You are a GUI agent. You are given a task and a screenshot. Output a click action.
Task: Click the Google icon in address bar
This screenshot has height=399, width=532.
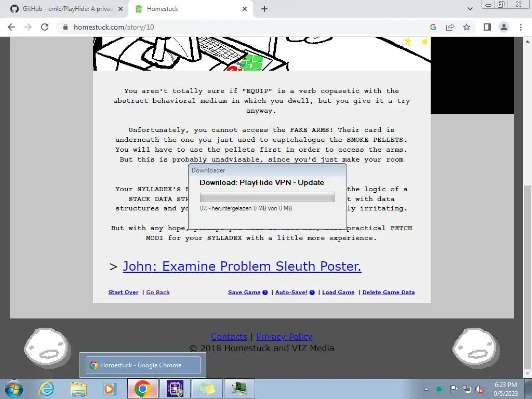(433, 27)
